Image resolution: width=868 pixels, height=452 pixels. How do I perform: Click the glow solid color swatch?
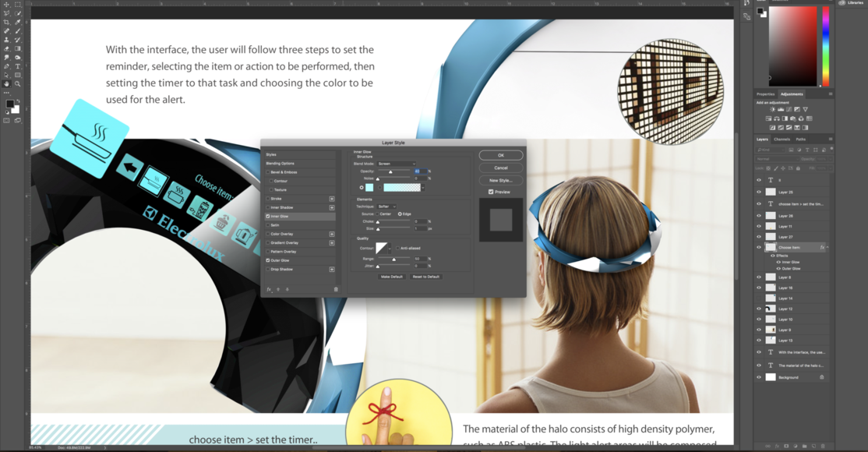click(369, 188)
